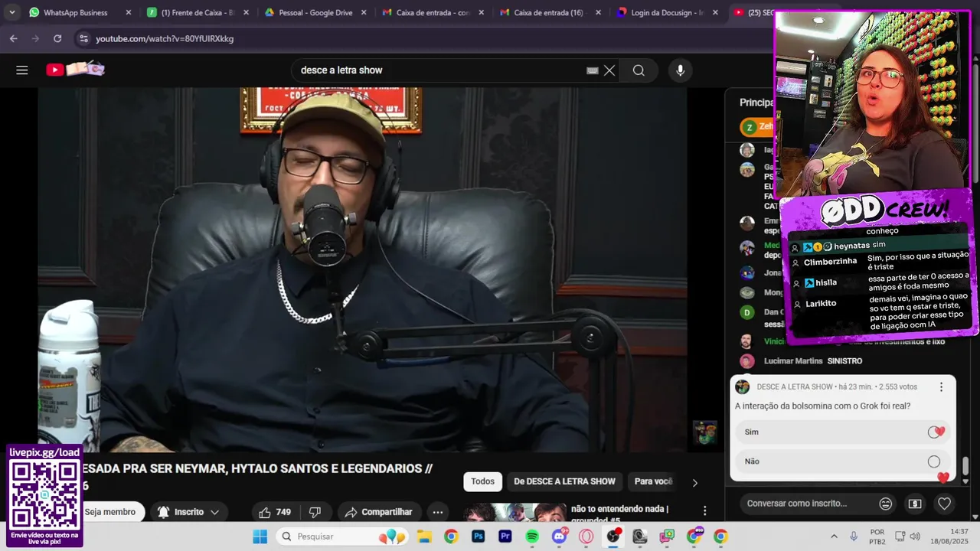Open the poll's three-dot options menu
Screen dimensions: 980x551
coord(941,387)
